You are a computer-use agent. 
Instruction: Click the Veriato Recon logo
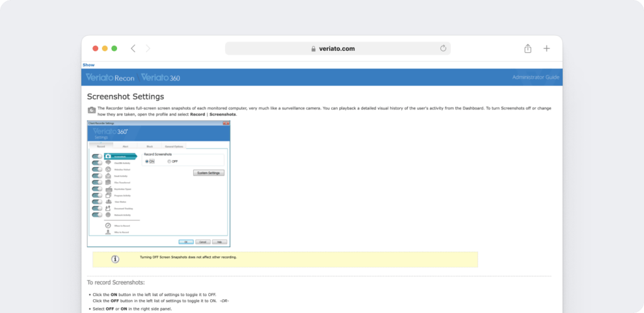pos(110,77)
